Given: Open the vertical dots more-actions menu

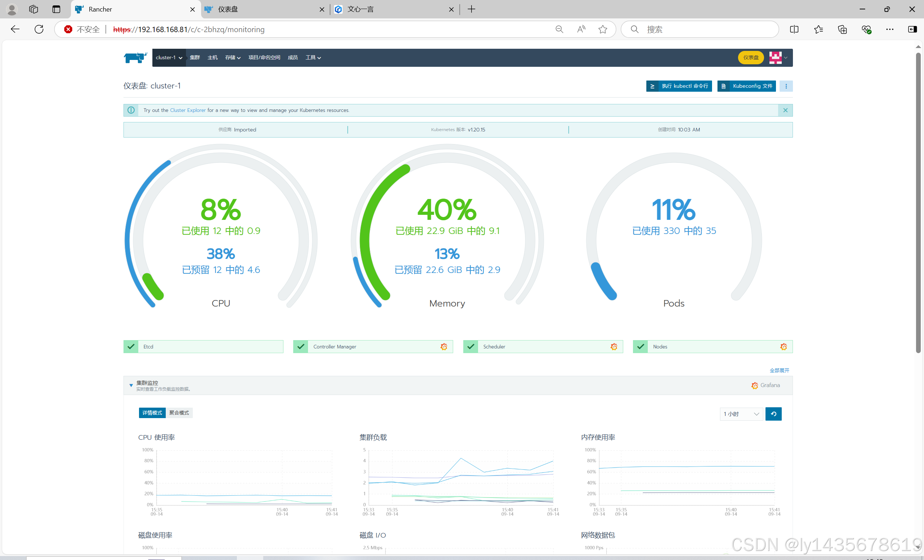Looking at the screenshot, I should pyautogui.click(x=786, y=86).
